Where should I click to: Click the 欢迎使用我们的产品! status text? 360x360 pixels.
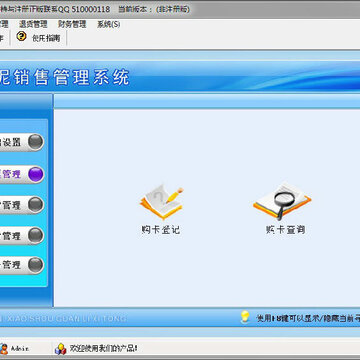click(103, 349)
